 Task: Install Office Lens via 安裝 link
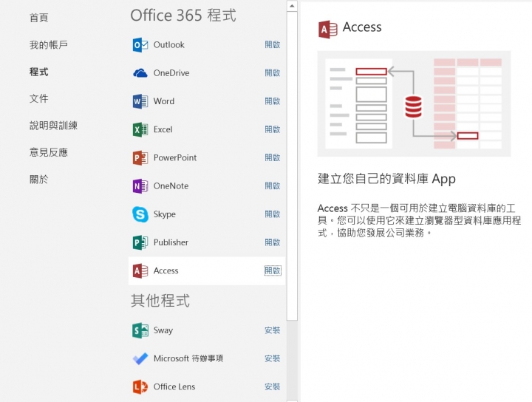273,386
